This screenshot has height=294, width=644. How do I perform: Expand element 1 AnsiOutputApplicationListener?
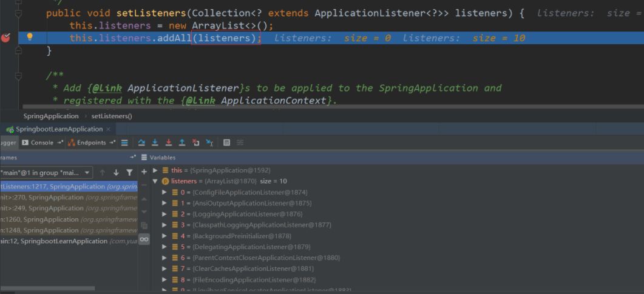tap(164, 204)
